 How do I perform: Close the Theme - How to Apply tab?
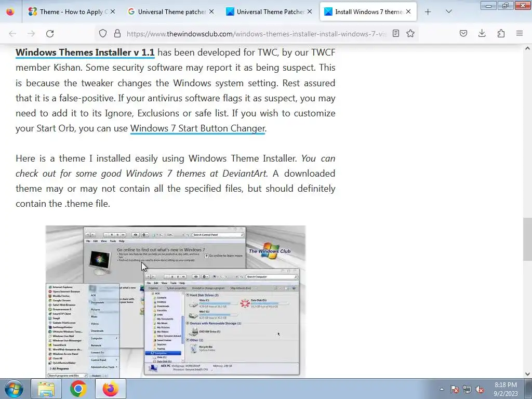tap(113, 11)
